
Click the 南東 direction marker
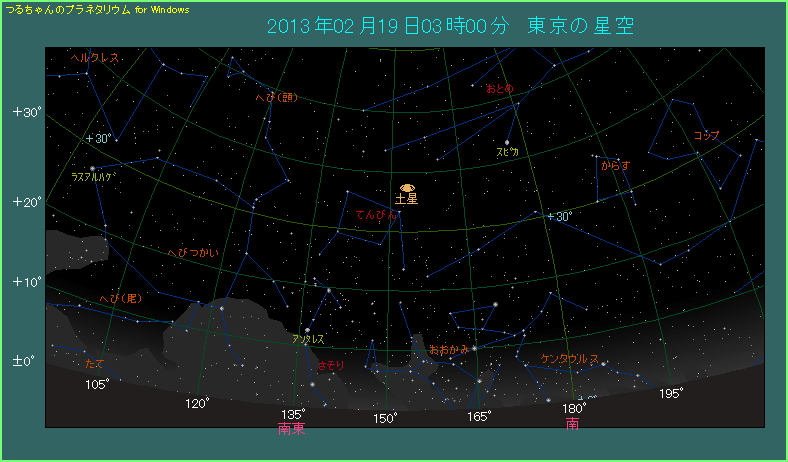[x=292, y=428]
